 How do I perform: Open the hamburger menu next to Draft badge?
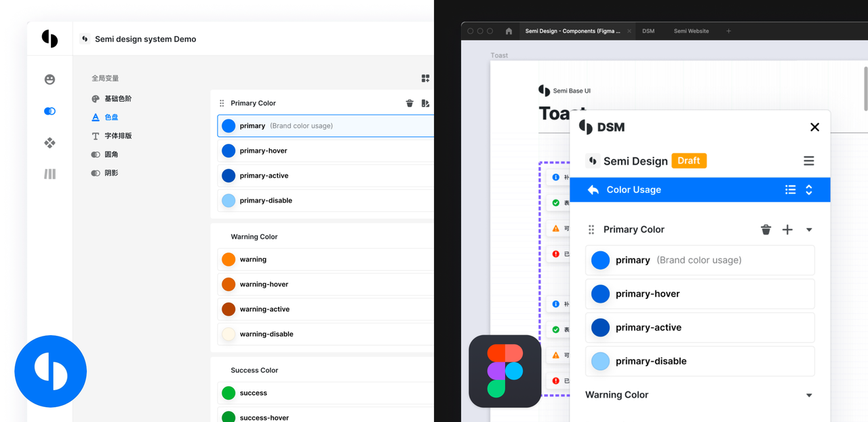(x=808, y=161)
